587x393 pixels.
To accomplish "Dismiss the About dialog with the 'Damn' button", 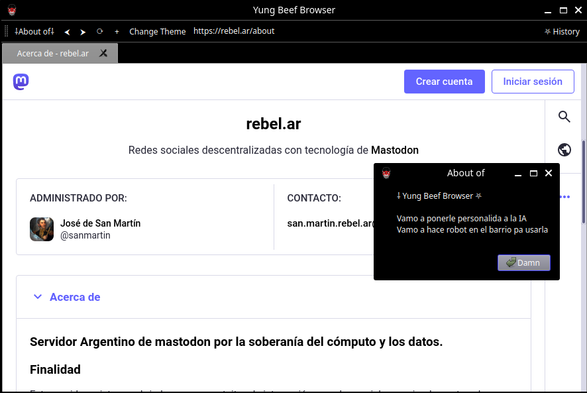I will point(524,263).
